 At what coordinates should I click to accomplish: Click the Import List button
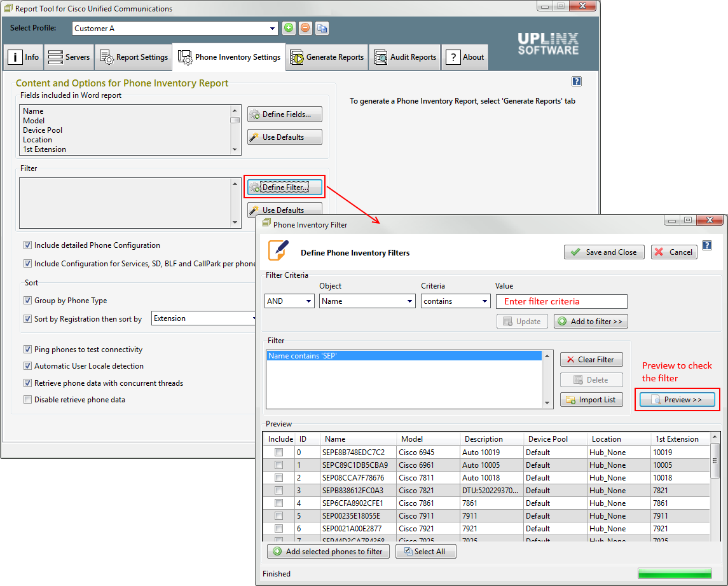pyautogui.click(x=591, y=400)
